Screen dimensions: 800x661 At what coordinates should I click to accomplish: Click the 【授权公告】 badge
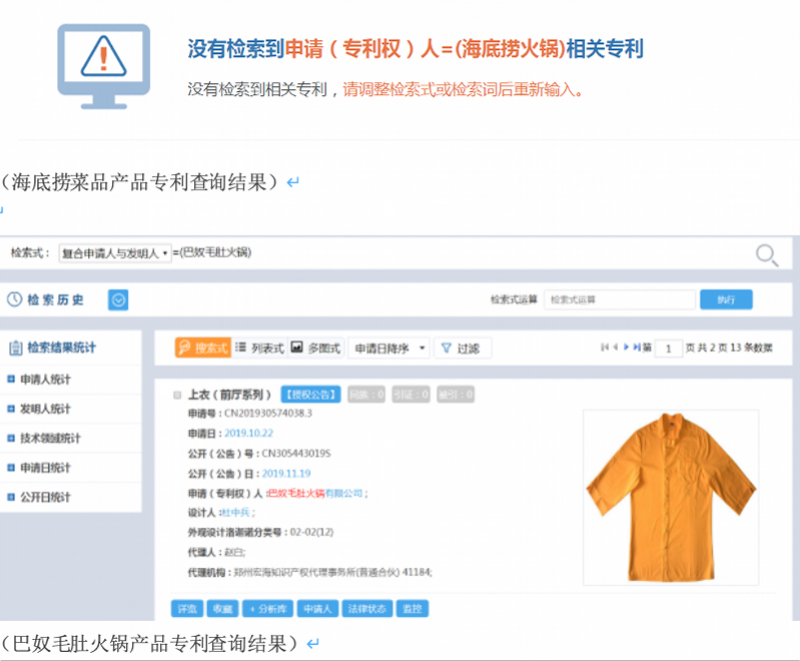click(311, 395)
